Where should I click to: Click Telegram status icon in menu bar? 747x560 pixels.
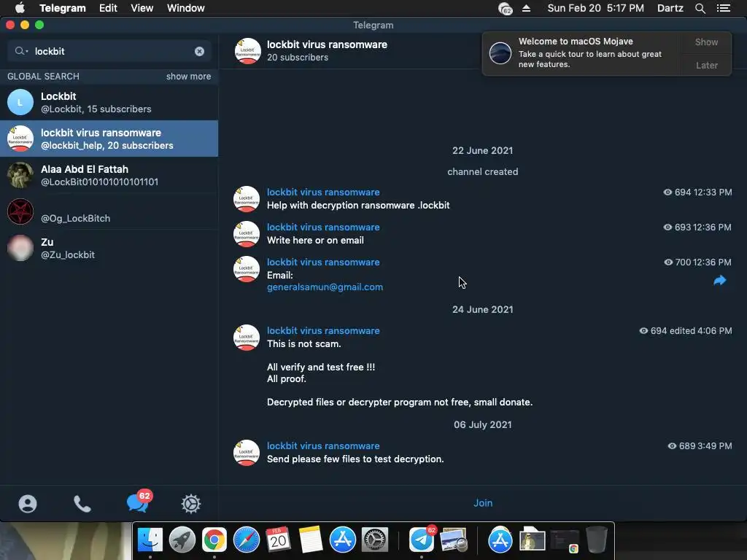(x=505, y=8)
